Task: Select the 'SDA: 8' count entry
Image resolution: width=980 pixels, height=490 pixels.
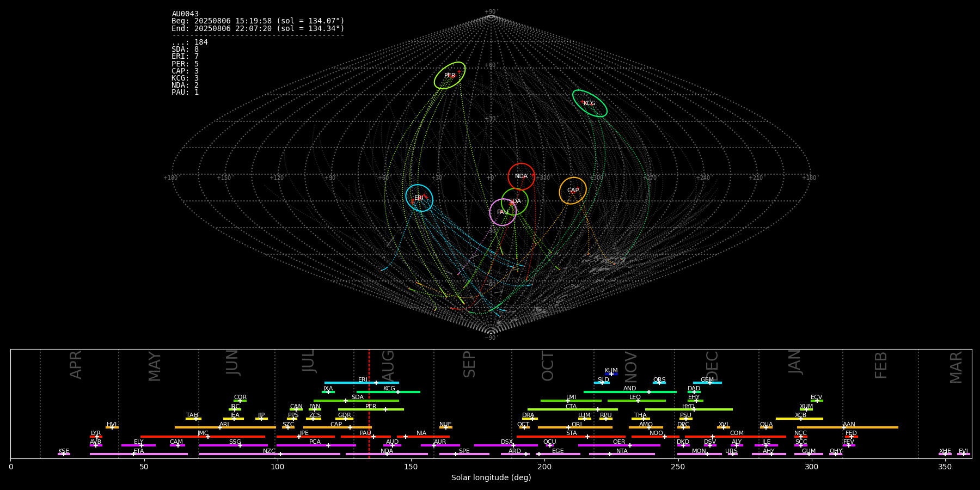Action: point(185,50)
